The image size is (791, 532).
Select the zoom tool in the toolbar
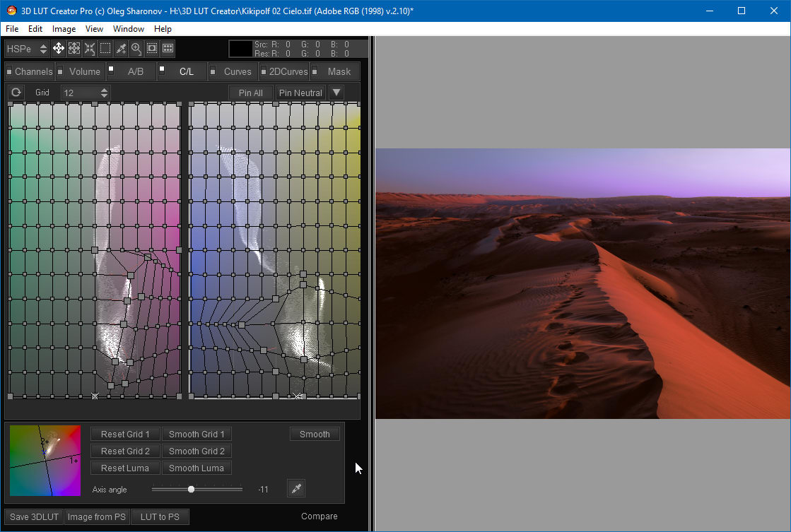[x=136, y=49]
